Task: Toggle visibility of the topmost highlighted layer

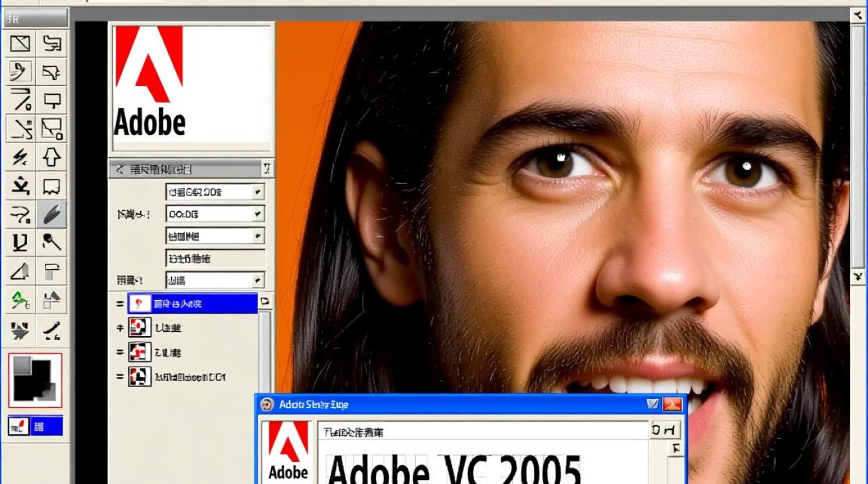Action: (119, 304)
